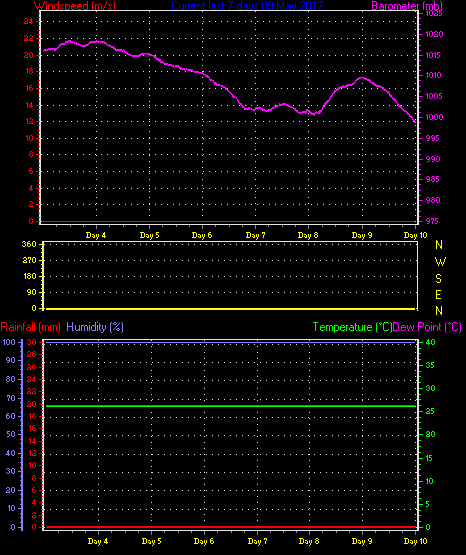
Task: Click the 1000 barometer scale value
Action: 434,117
